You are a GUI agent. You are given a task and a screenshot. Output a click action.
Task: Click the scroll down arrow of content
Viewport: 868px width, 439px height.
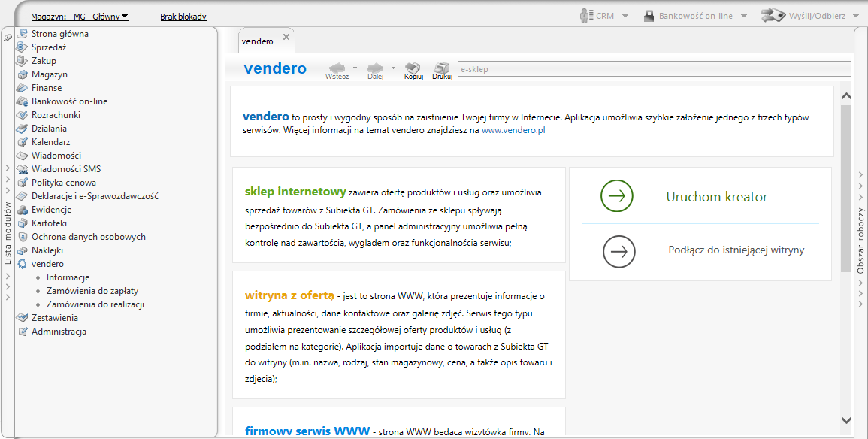pyautogui.click(x=846, y=420)
